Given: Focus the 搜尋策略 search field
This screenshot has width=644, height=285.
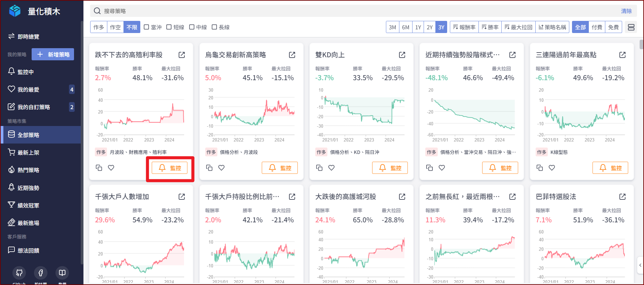Looking at the screenshot, I should [x=336, y=11].
